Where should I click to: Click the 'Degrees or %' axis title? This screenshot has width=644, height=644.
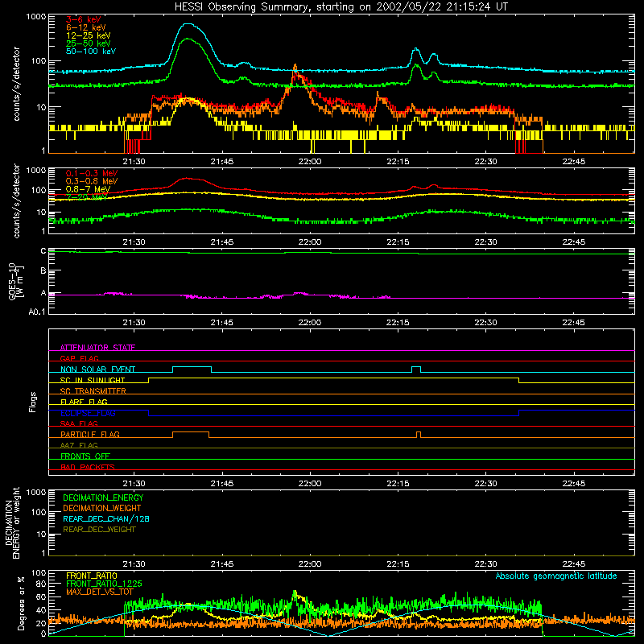tap(22, 603)
